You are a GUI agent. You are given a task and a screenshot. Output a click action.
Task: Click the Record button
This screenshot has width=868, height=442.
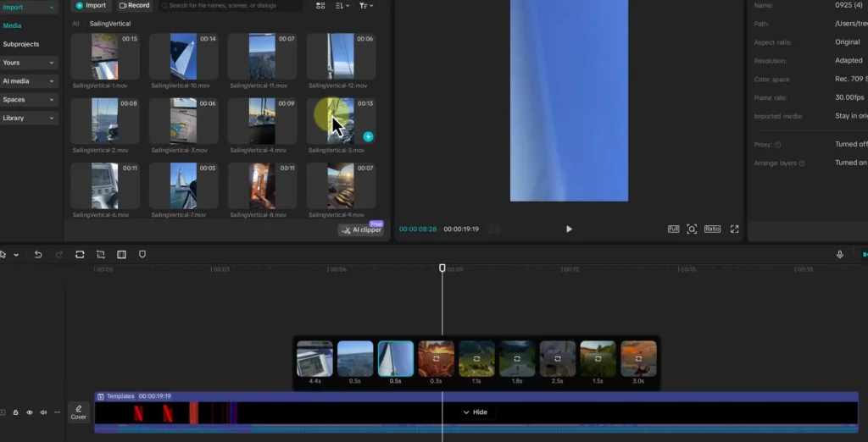pyautogui.click(x=134, y=5)
